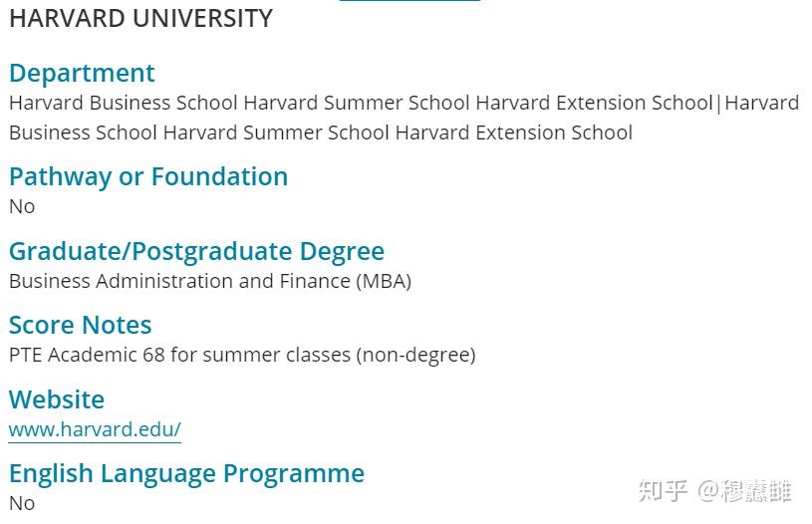Image resolution: width=812 pixels, height=524 pixels.
Task: Click the Pathway or Foundation heading
Action: 148,176
